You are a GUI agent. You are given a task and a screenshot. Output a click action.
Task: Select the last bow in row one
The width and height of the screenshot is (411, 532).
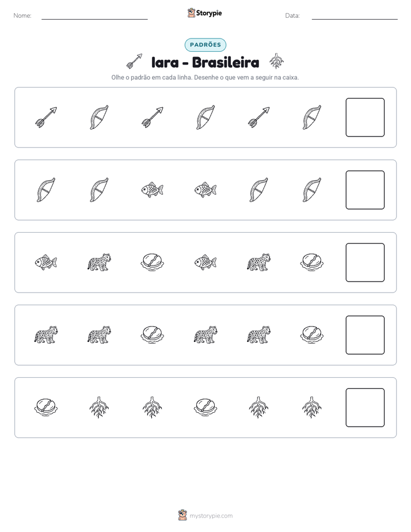click(311, 117)
